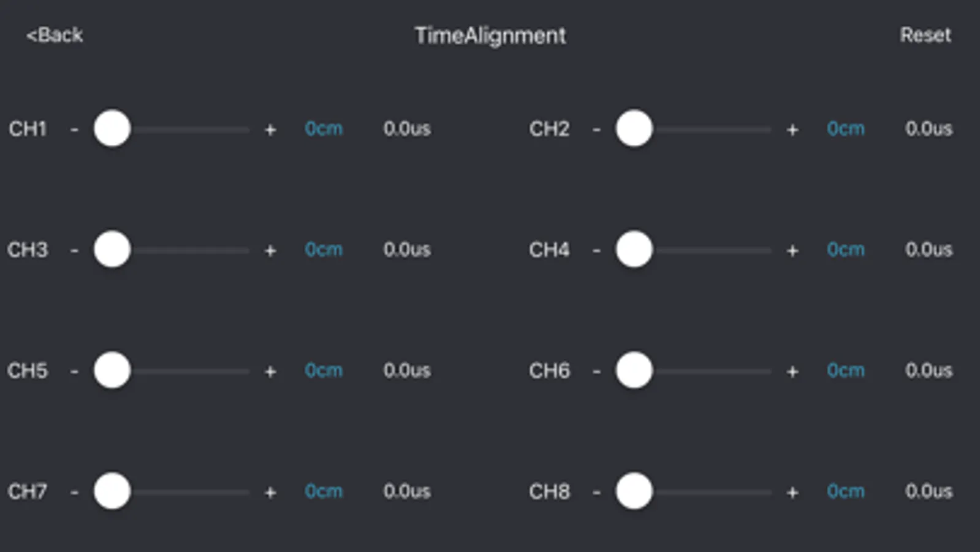Click the plus button for CH4
Image resolution: width=980 pixels, height=552 pixels.
(x=792, y=249)
